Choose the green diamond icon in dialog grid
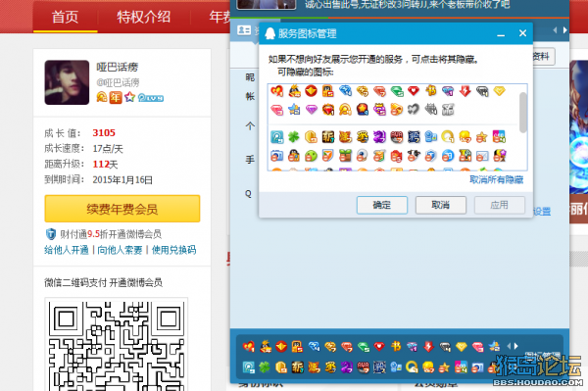The image size is (588, 391). (x=396, y=91)
